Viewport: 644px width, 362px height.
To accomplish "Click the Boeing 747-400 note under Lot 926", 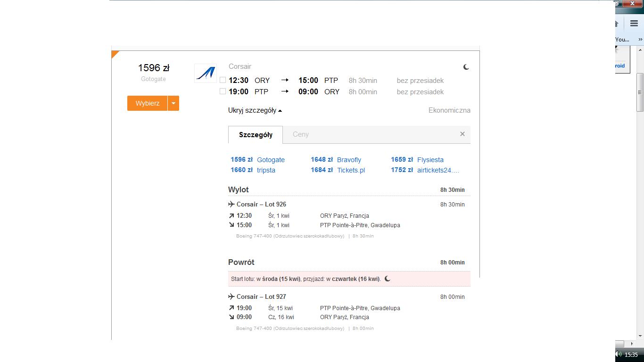I will point(305,236).
